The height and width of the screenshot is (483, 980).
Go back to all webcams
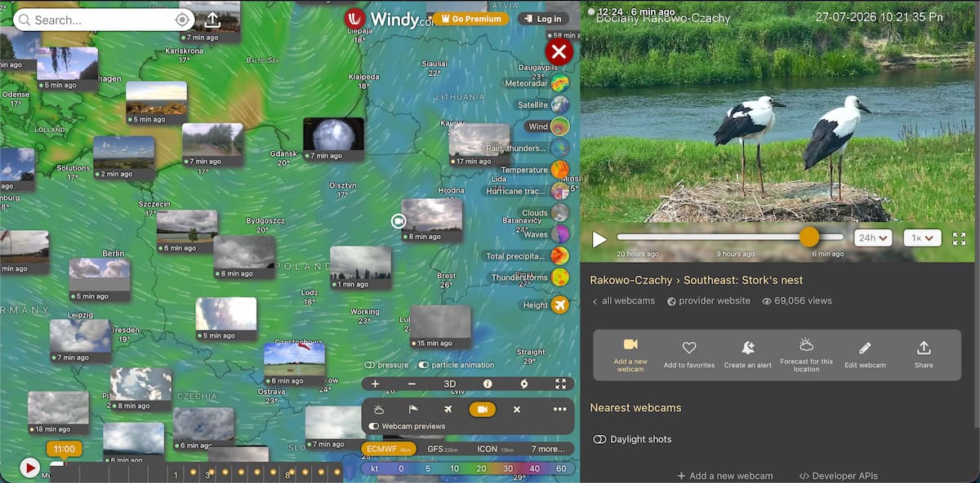pos(624,300)
